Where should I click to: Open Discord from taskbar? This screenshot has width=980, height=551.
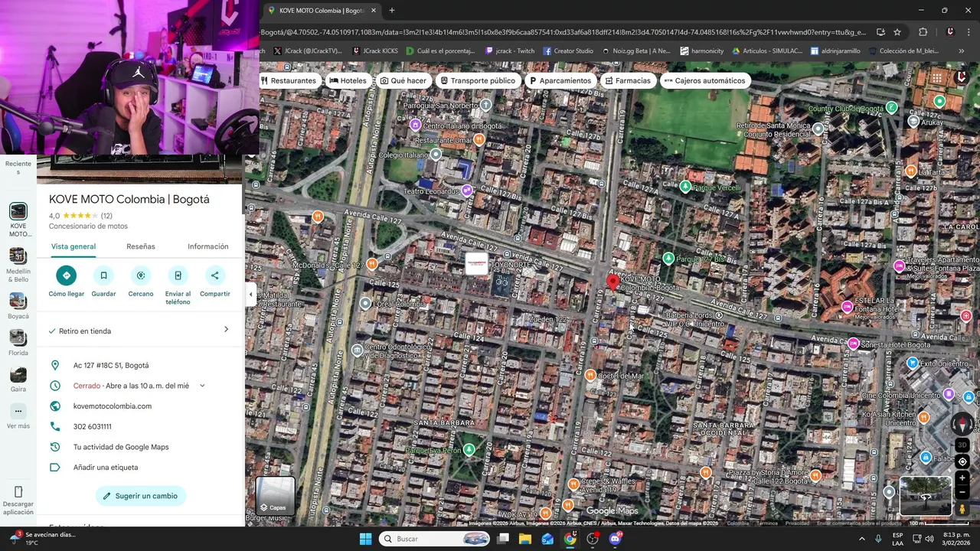point(616,539)
